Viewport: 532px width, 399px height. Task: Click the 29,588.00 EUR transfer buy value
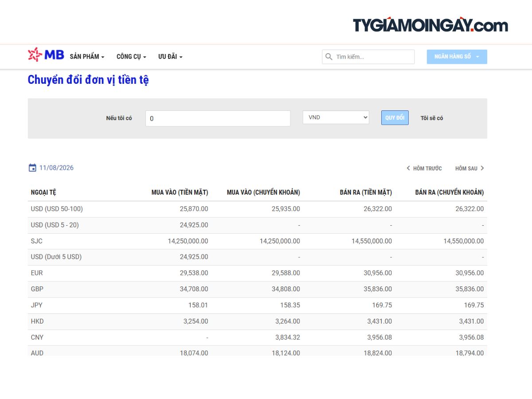pyautogui.click(x=286, y=273)
